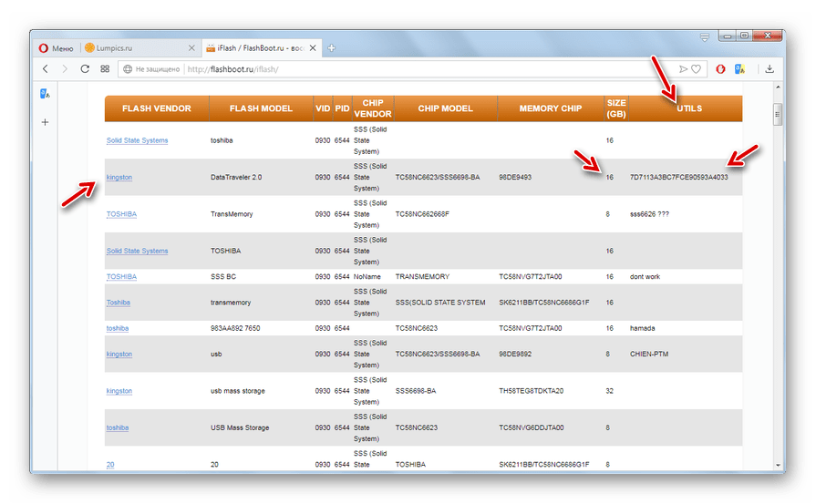Open the translator icon in sidebar

(x=46, y=94)
